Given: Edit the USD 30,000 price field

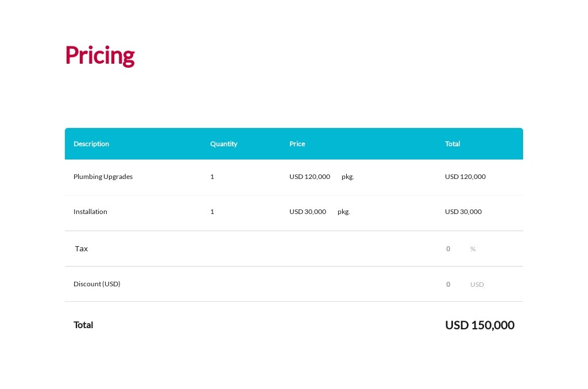Looking at the screenshot, I should 307,212.
